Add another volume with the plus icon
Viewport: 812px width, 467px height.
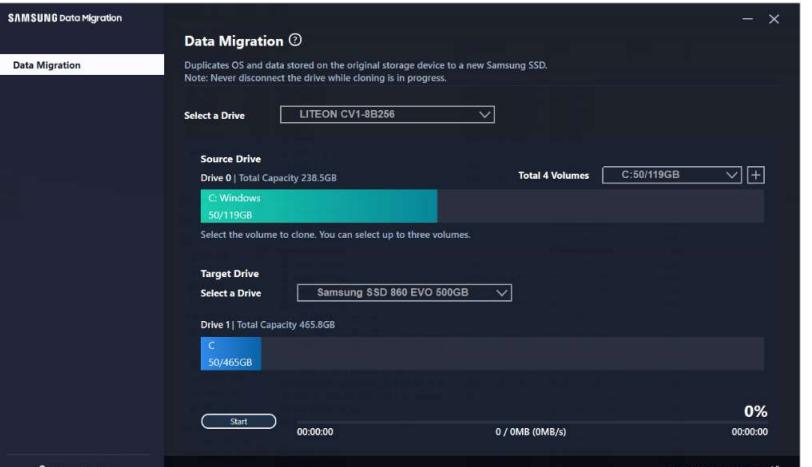[x=756, y=175]
